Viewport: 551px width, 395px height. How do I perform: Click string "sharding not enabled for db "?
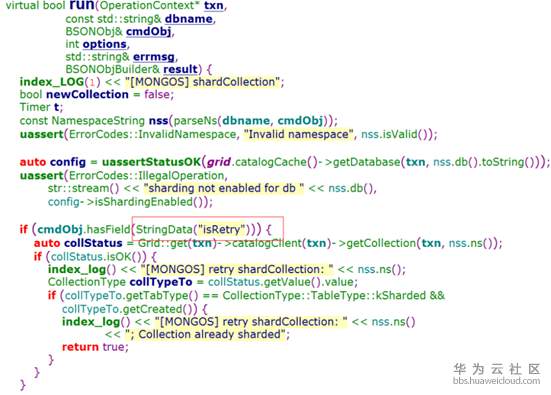click(x=224, y=188)
